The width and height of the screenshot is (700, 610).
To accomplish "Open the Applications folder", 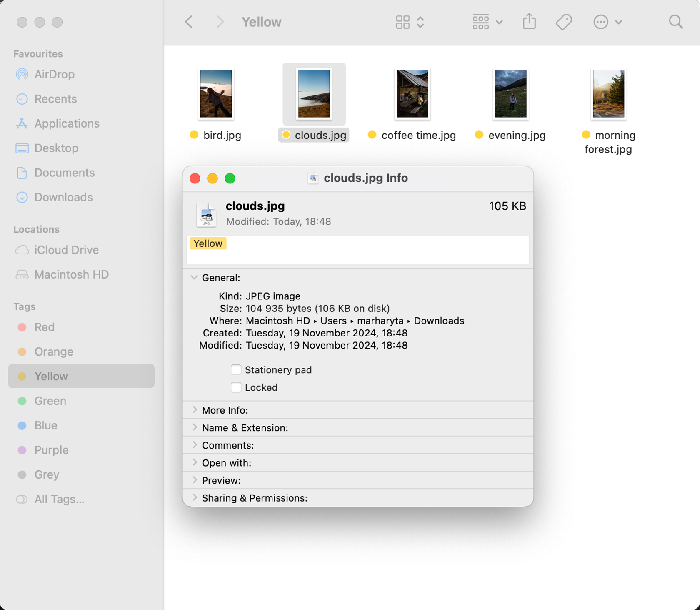I will point(67,123).
